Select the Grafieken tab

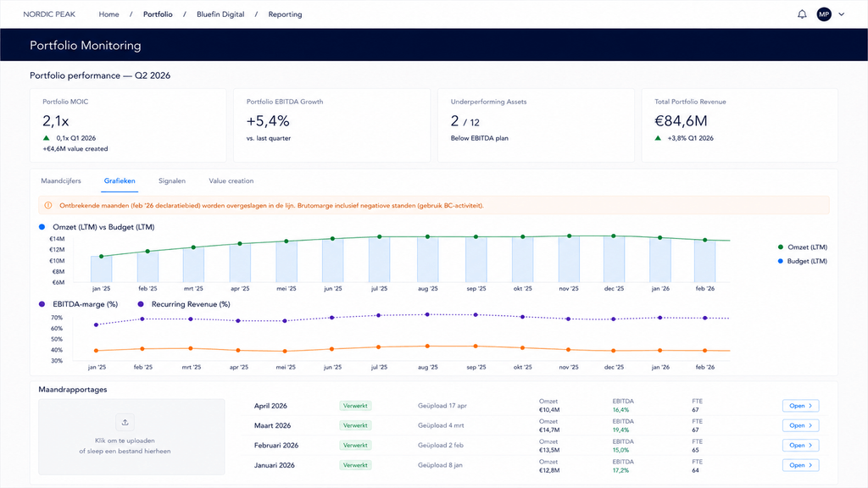(x=120, y=181)
